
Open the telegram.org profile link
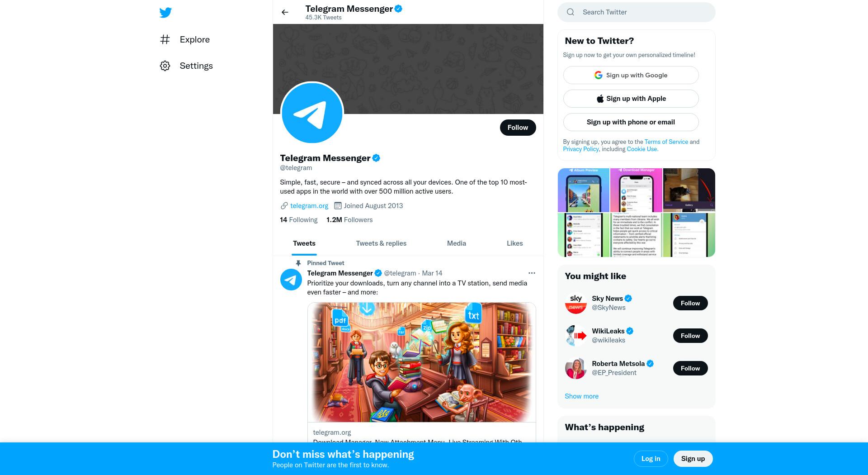(x=309, y=206)
